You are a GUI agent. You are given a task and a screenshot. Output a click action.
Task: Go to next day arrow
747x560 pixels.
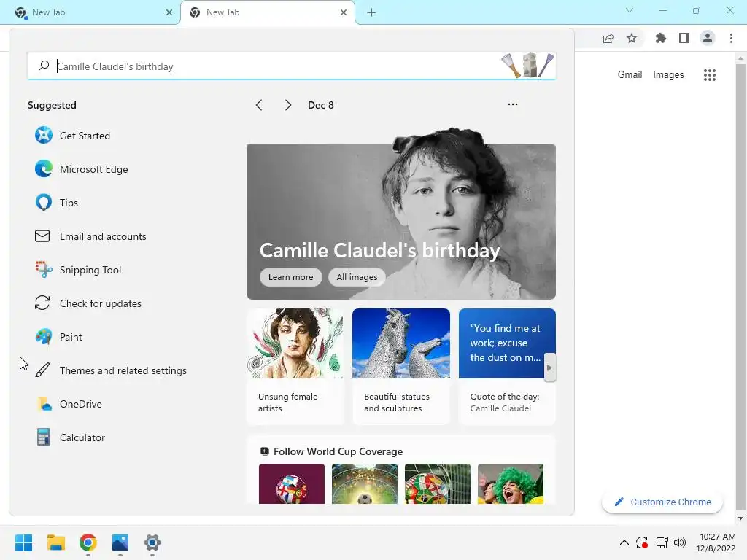click(287, 105)
